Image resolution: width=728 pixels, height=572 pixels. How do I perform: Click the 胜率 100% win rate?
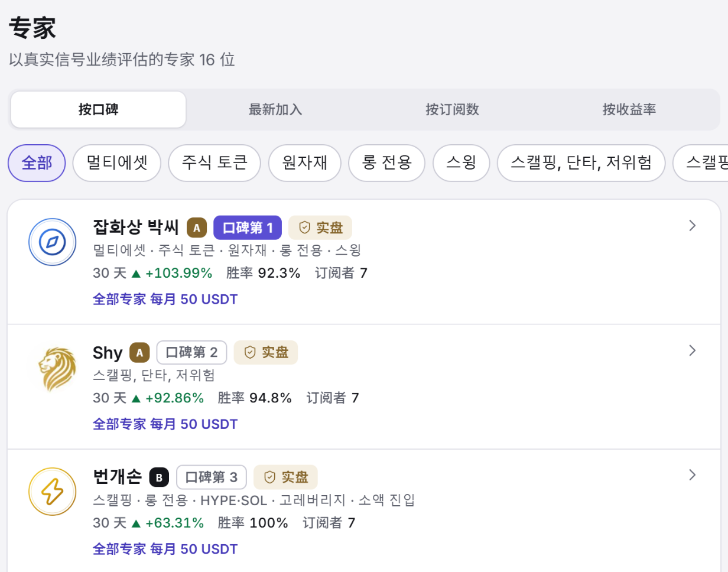point(253,523)
